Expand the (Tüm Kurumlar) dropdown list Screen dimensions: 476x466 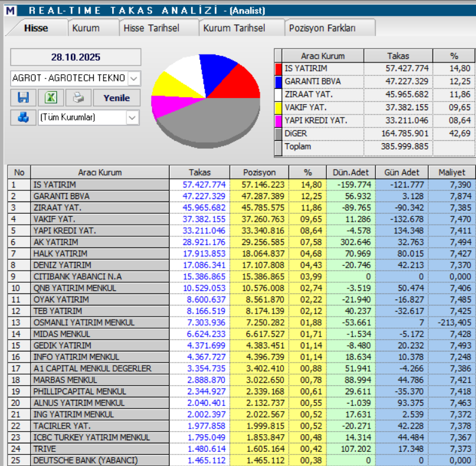132,117
